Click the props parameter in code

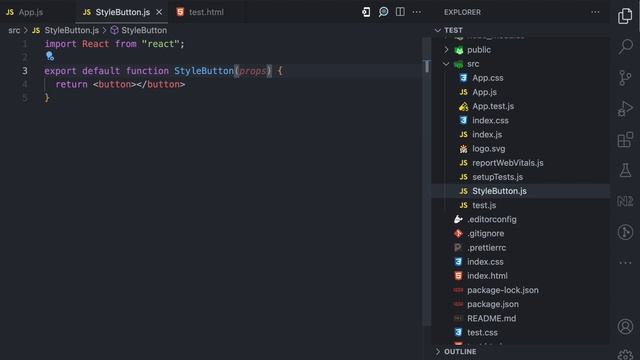coord(252,71)
